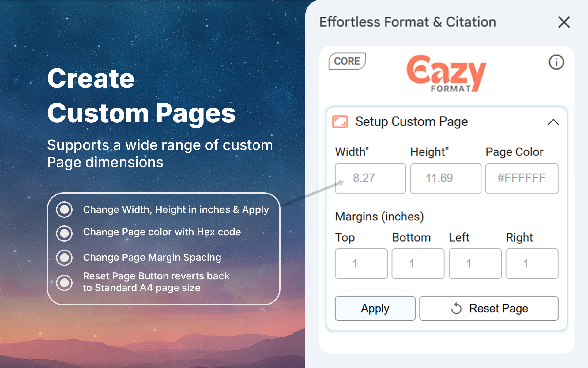Viewport: 588px width, 368px height.
Task: Select the Reset Page Button bullet
Action: 64,282
